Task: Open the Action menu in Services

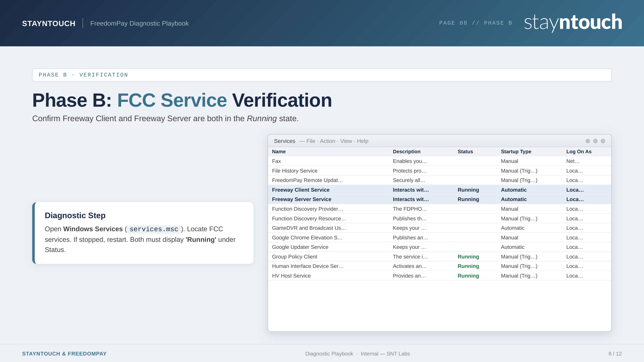Action: coord(327,141)
